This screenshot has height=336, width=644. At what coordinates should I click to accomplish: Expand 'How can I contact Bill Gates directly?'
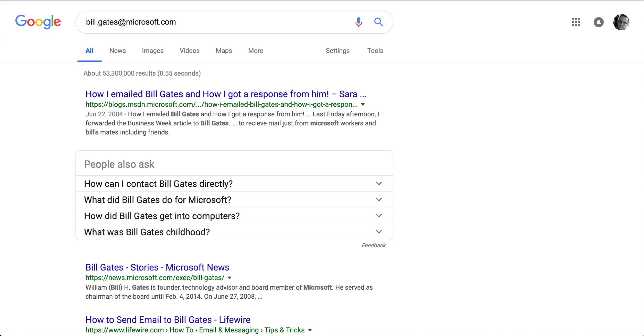pos(234,184)
